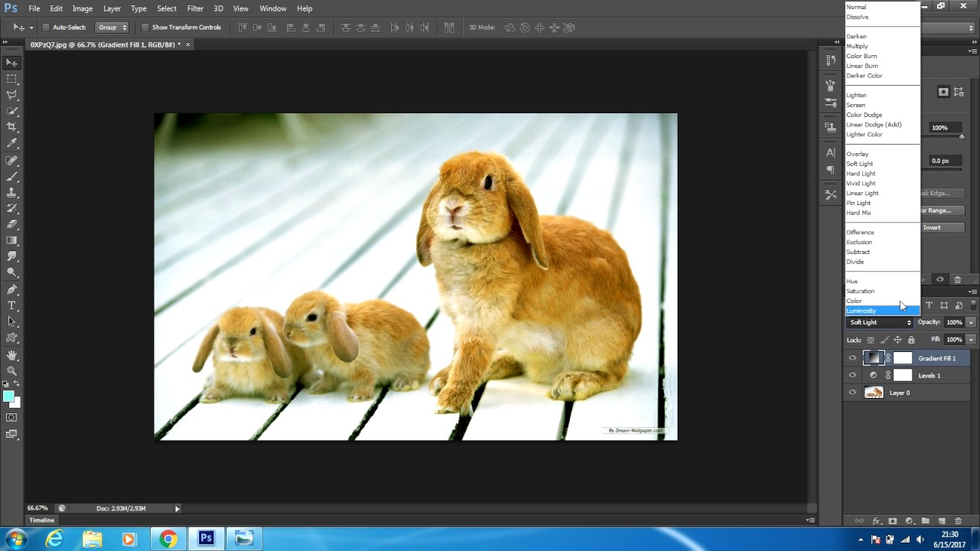Select the Pen tool

tap(11, 290)
